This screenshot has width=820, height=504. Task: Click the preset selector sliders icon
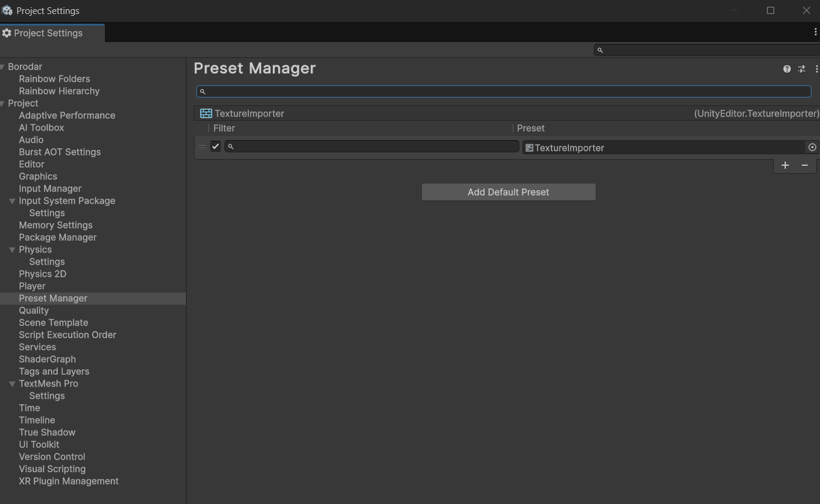pos(802,69)
